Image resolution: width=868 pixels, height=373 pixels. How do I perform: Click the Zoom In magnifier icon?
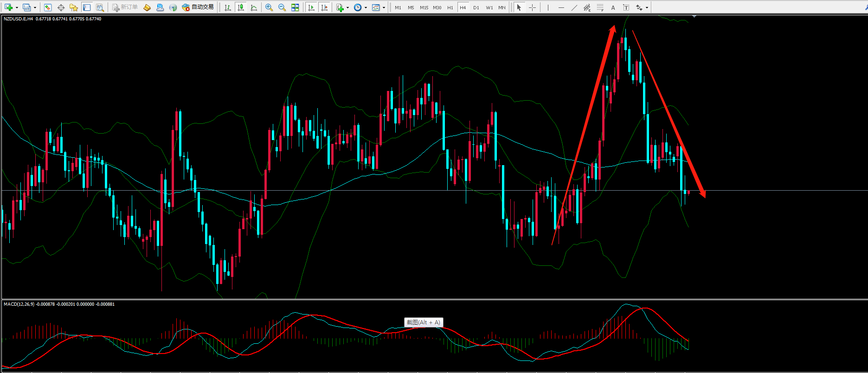pos(269,7)
